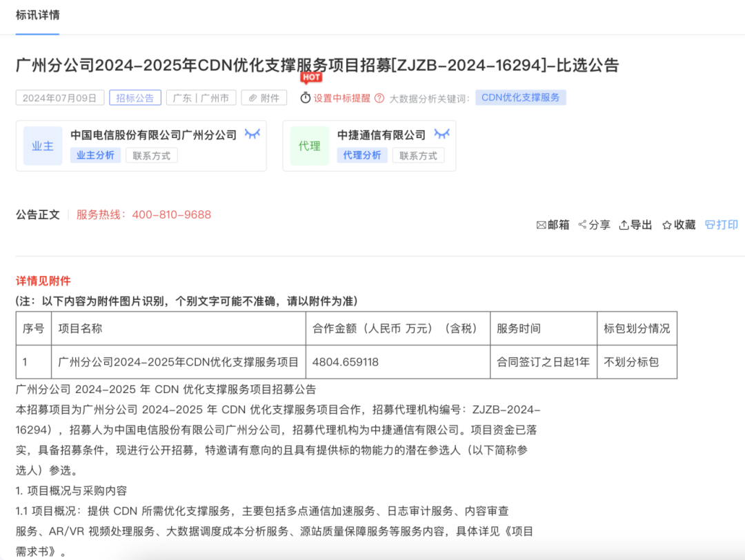Click the 服务热线 400-810-9688 text
Viewport: 745px width, 560px height.
[x=143, y=214]
